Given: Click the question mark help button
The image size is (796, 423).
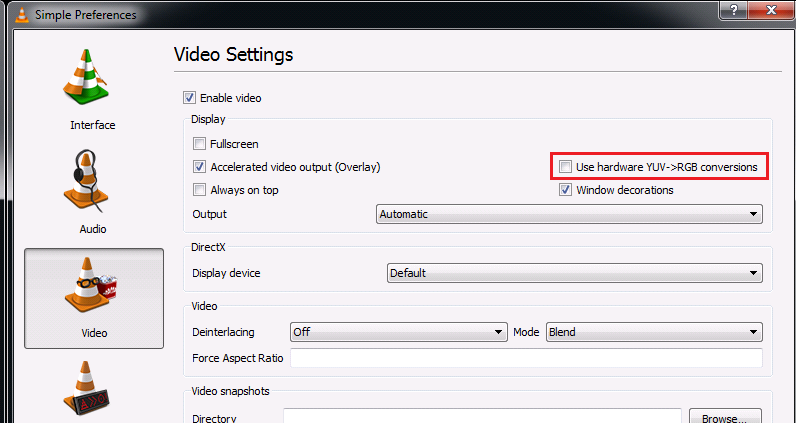Looking at the screenshot, I should point(733,12).
